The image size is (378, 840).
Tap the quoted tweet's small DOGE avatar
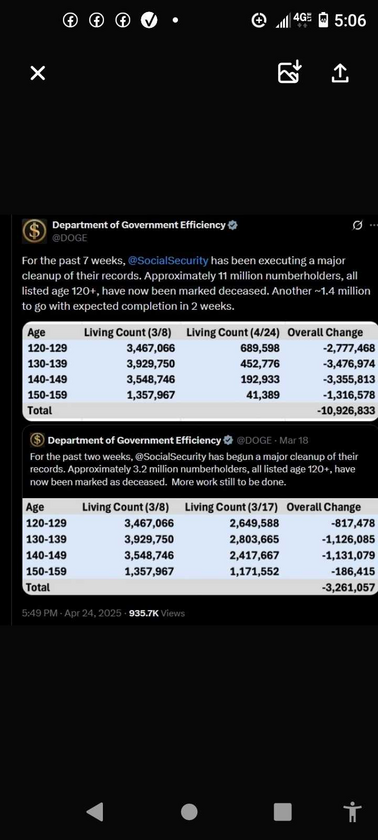point(37,440)
